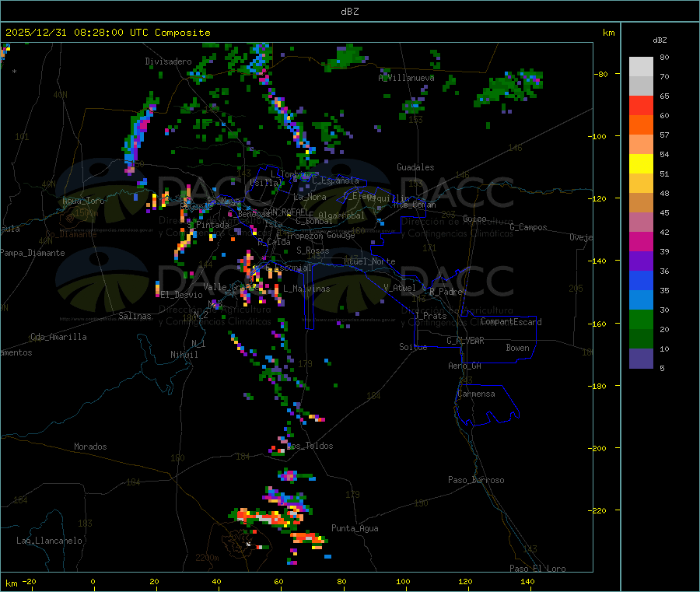Click the Soitue location label
Screen dimensions: 700x592
(x=413, y=347)
